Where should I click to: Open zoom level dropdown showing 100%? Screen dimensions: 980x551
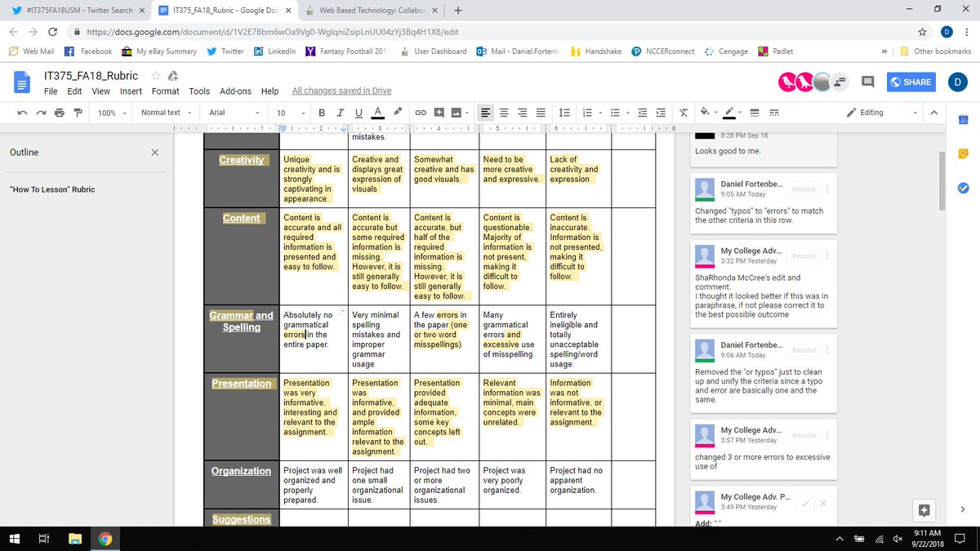[111, 113]
